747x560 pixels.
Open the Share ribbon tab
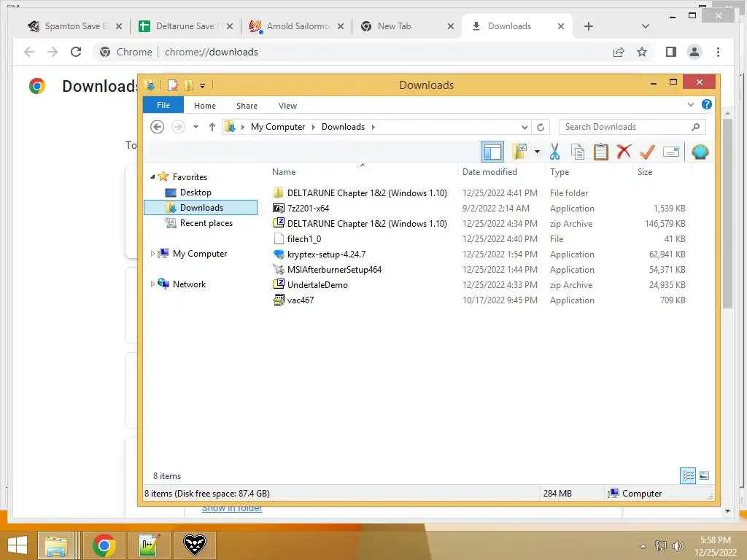[247, 106]
